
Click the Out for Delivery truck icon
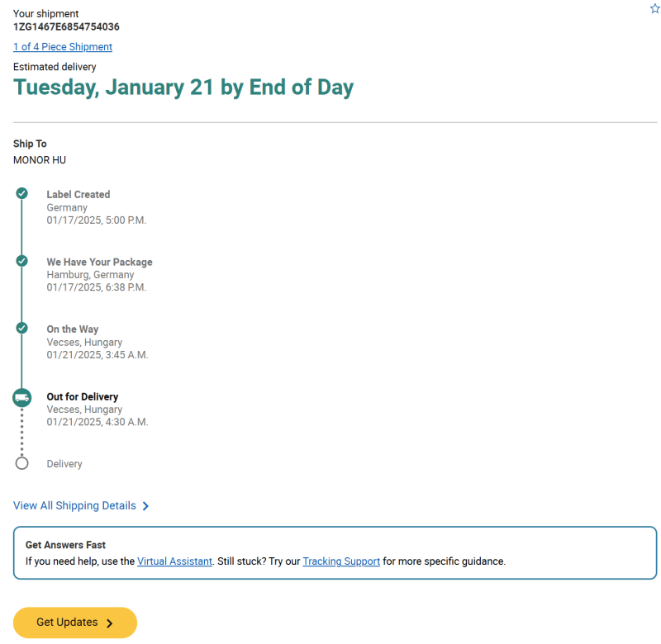(x=22, y=398)
